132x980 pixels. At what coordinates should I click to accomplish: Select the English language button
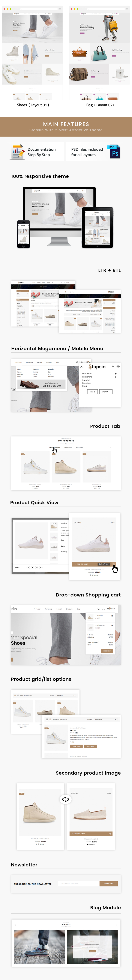(105, 391)
